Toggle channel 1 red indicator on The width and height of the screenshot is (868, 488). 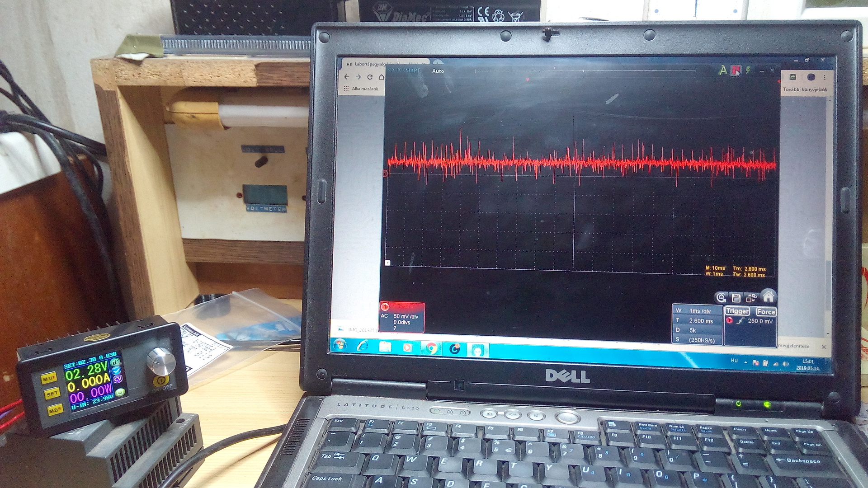point(385,307)
